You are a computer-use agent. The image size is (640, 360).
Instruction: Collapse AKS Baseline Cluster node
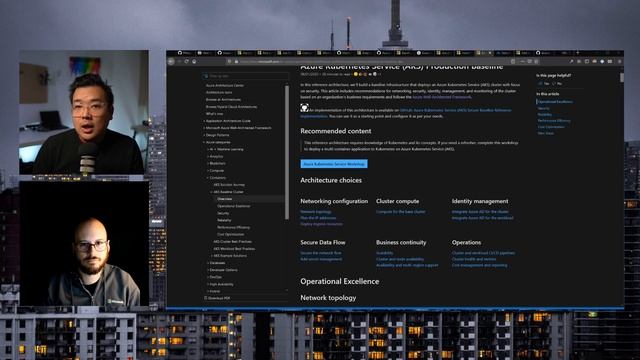coord(211,192)
